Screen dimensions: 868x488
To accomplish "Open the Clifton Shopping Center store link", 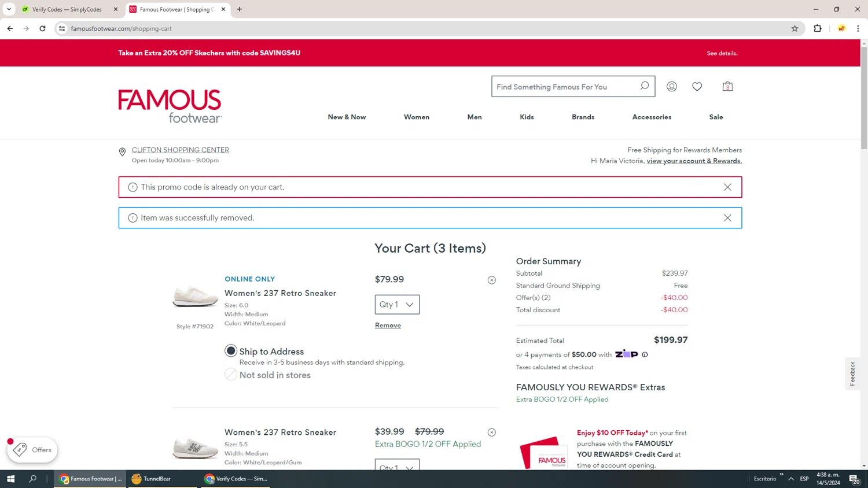I will tap(181, 150).
